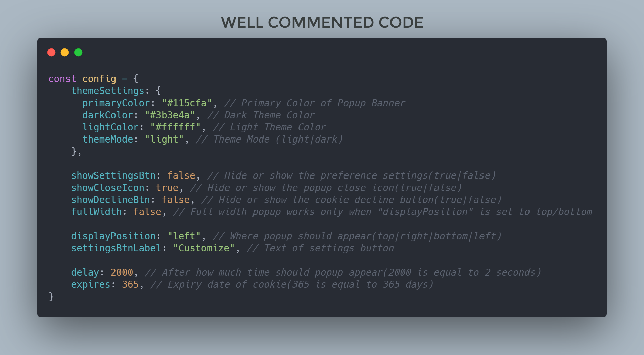Click the 'const' keyword

point(62,79)
